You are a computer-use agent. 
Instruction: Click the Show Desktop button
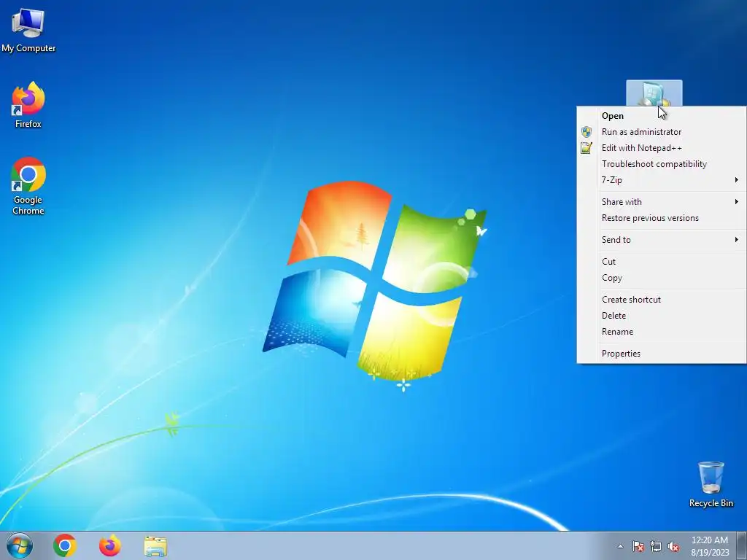(x=742, y=545)
